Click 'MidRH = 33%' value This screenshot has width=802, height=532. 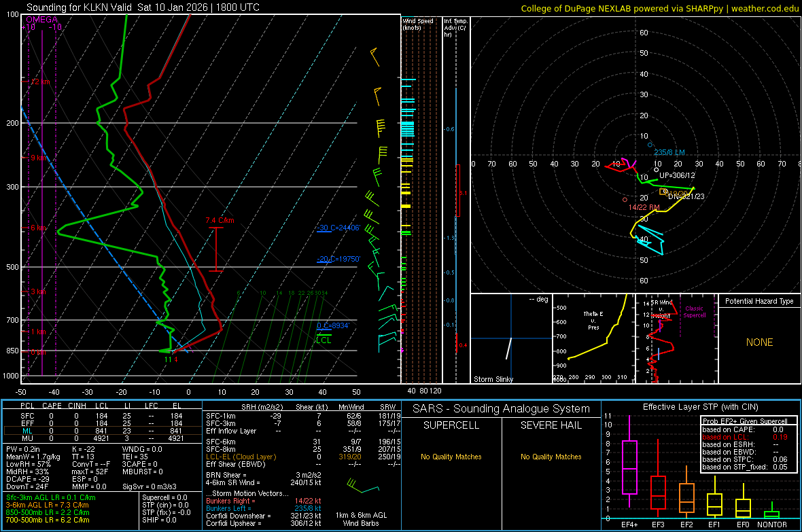[27, 472]
